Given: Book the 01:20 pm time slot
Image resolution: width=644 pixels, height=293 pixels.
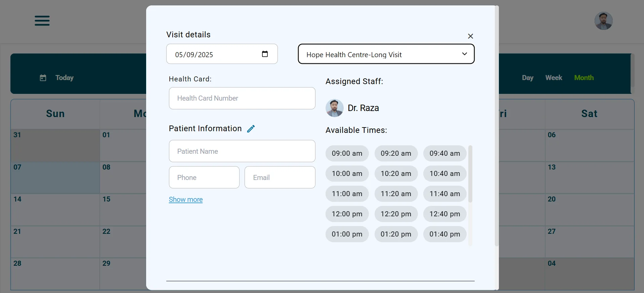Looking at the screenshot, I should click(396, 234).
